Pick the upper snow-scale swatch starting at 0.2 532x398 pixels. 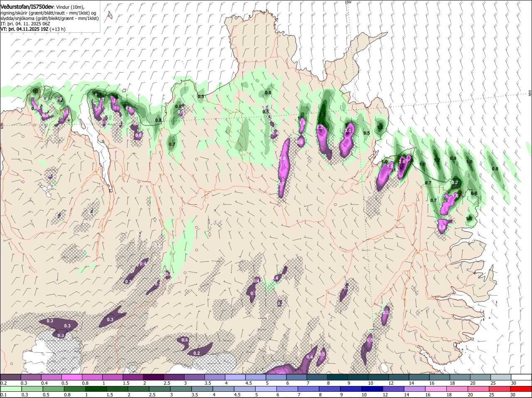[10, 377]
